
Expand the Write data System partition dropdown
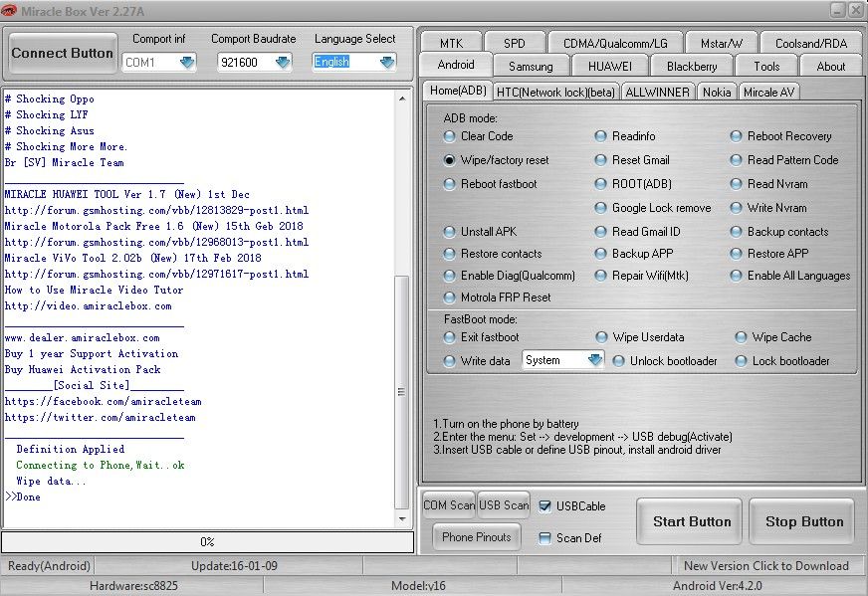coord(594,360)
